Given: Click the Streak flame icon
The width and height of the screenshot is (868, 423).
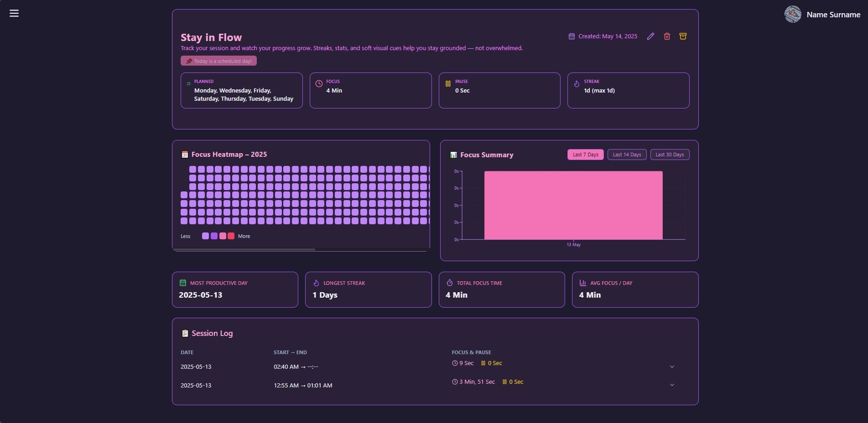Looking at the screenshot, I should (577, 83).
